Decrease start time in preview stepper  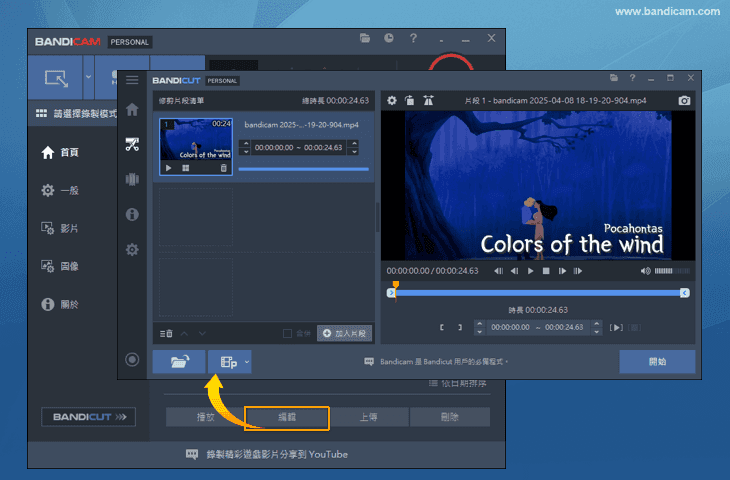(480, 331)
